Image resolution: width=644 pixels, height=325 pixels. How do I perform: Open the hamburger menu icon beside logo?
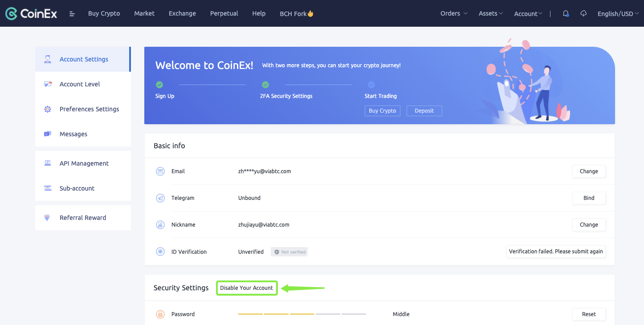coord(72,14)
